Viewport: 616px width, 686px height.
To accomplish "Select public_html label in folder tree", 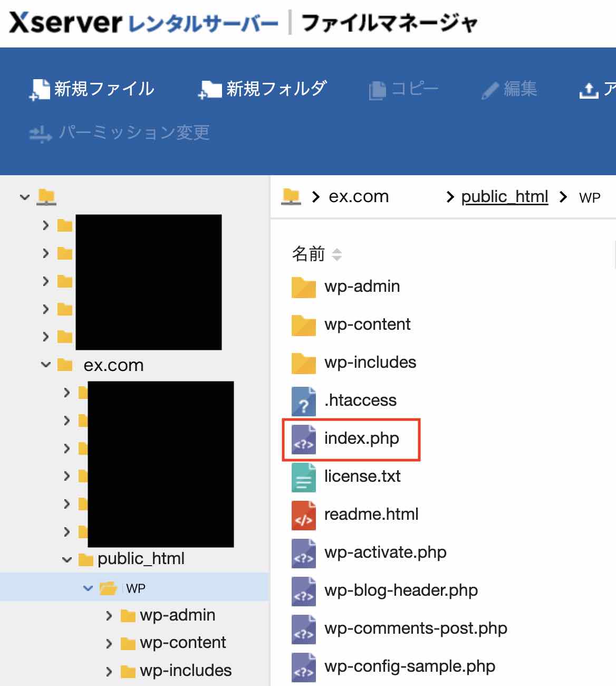I will pyautogui.click(x=141, y=559).
